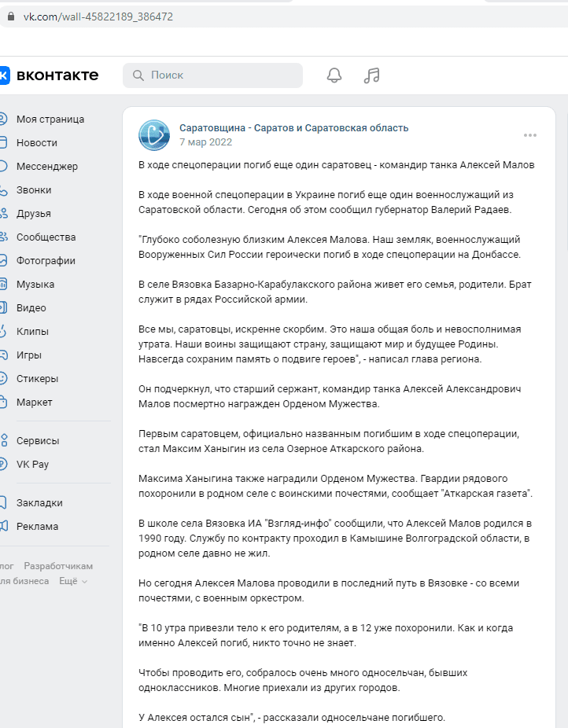This screenshot has height=728, width=568.
Task: Open Моя страница menu item
Action: (50, 119)
